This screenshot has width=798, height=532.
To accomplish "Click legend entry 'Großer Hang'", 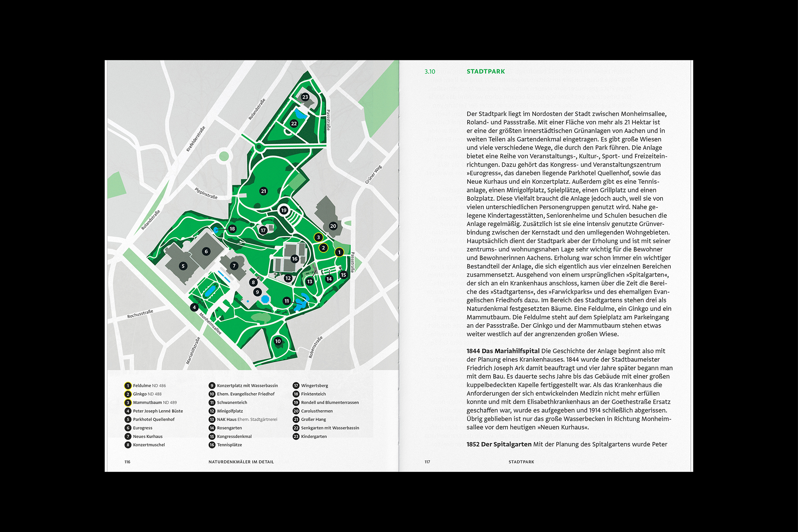I will (x=309, y=419).
